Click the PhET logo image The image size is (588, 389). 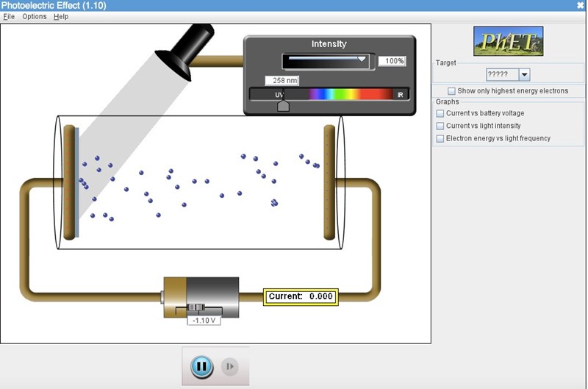(x=509, y=41)
